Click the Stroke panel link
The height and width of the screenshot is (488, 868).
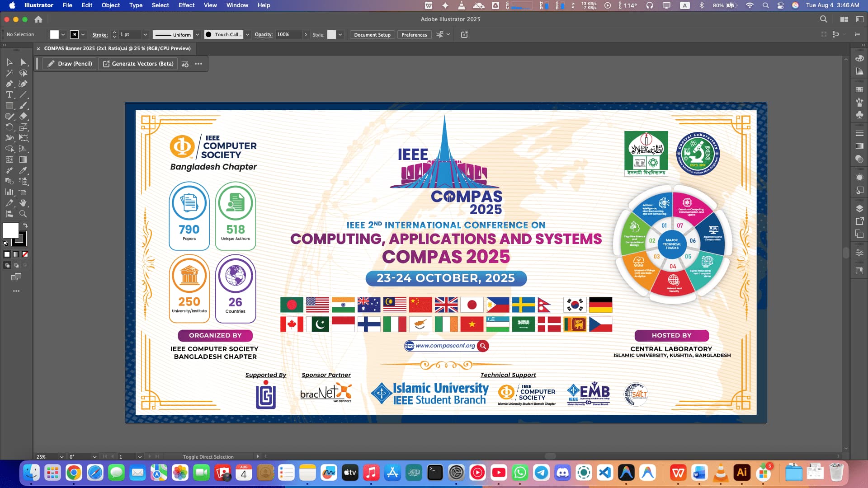tap(100, 35)
